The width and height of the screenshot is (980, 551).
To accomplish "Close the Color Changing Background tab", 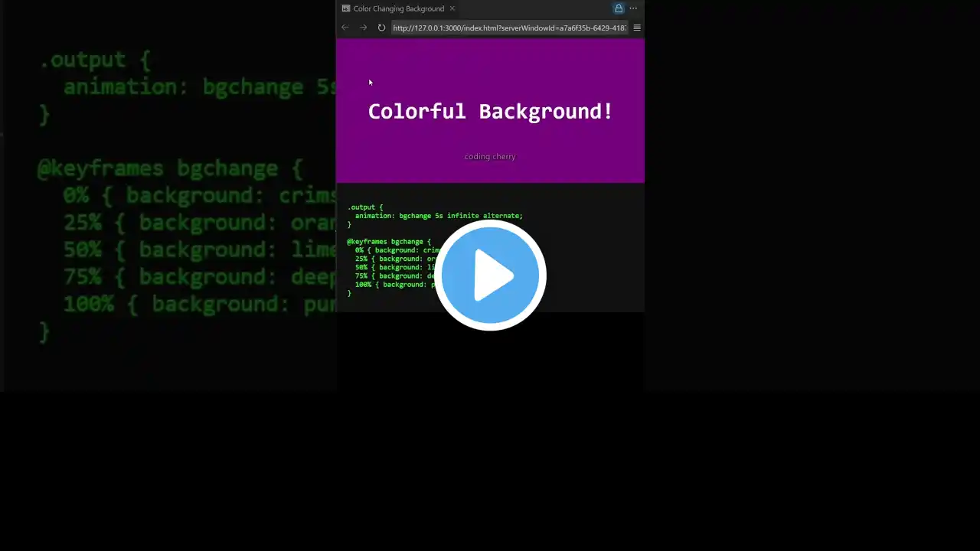I will point(452,8).
